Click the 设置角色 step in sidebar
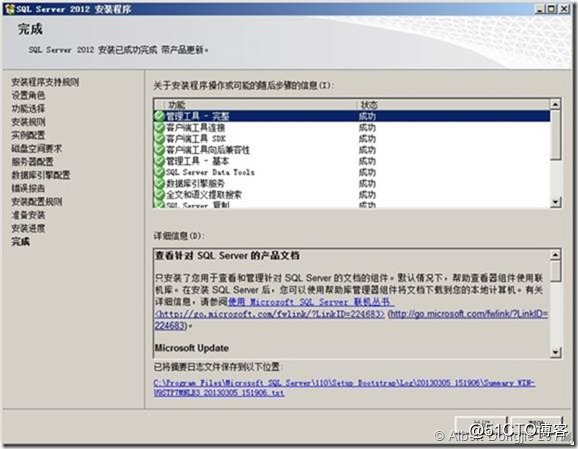Image resolution: width=578 pixels, height=449 pixels. click(28, 95)
